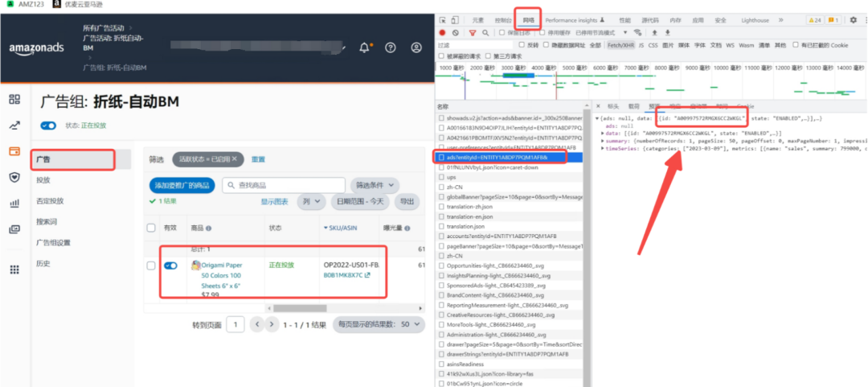Select the DevTools inspect element icon

click(x=443, y=20)
